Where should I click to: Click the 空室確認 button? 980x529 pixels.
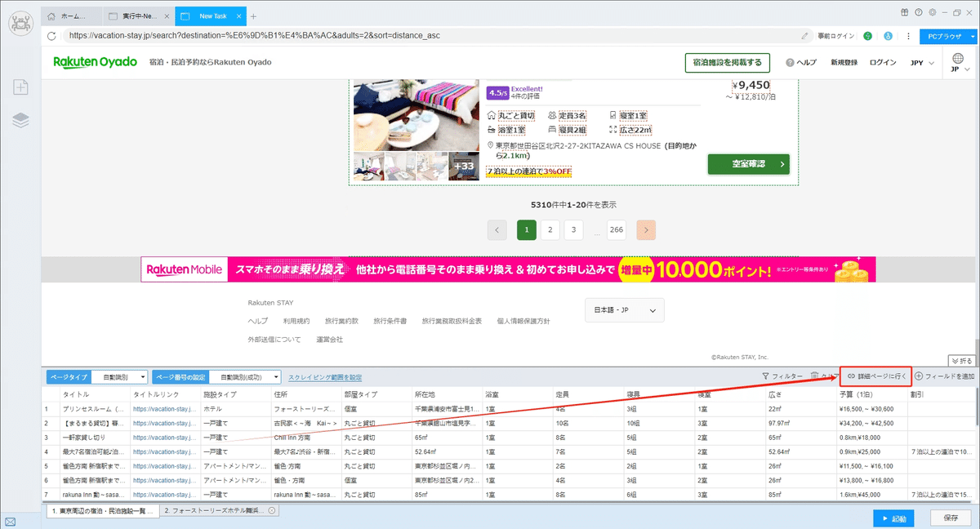(x=748, y=164)
